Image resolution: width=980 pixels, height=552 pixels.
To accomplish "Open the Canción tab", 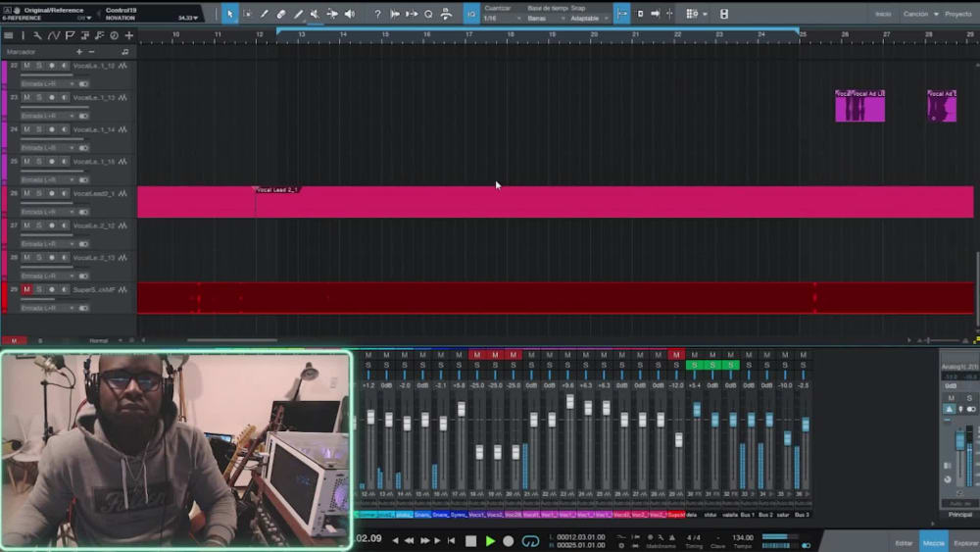I will (915, 14).
